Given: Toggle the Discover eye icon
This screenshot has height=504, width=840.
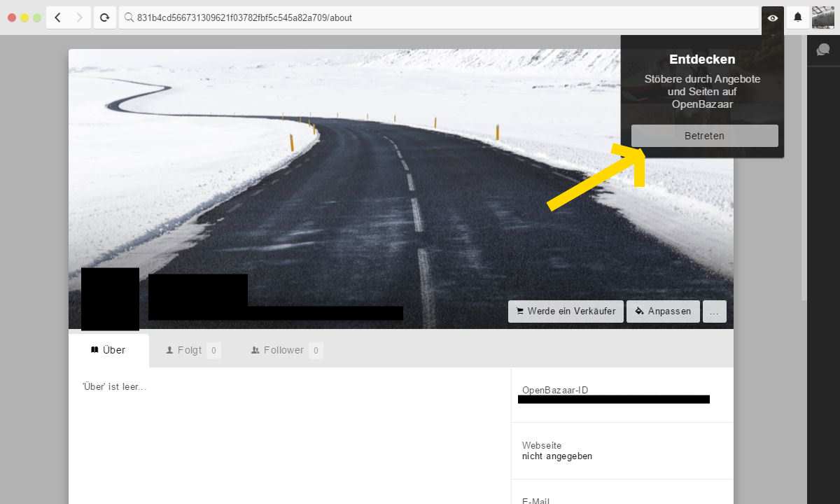Looking at the screenshot, I should click(772, 17).
